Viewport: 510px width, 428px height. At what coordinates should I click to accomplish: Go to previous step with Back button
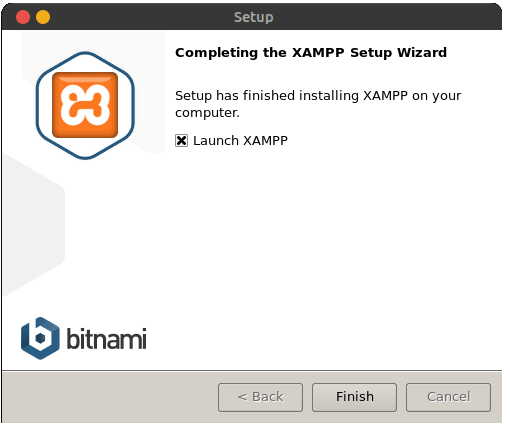point(260,397)
